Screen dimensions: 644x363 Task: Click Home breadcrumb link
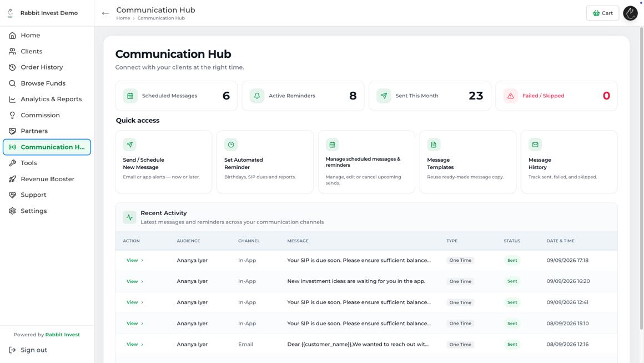tap(123, 18)
